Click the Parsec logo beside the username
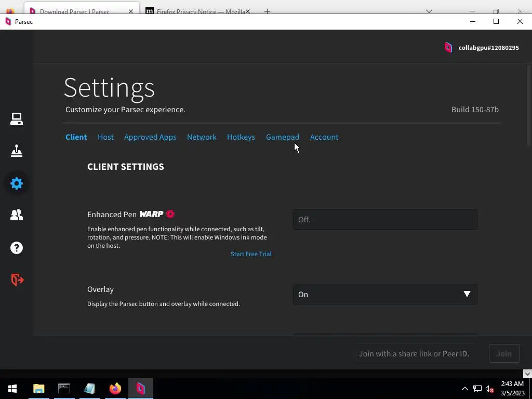The height and width of the screenshot is (399, 532). pos(448,47)
